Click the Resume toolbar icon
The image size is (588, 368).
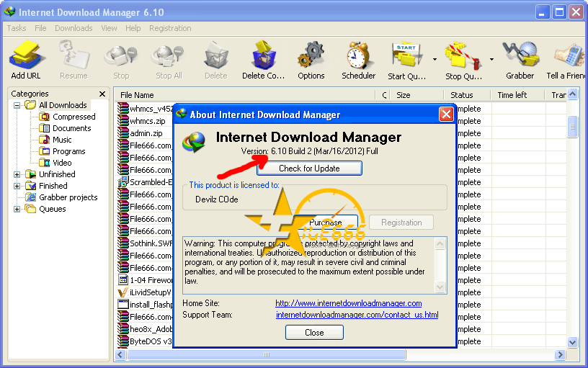(x=73, y=60)
